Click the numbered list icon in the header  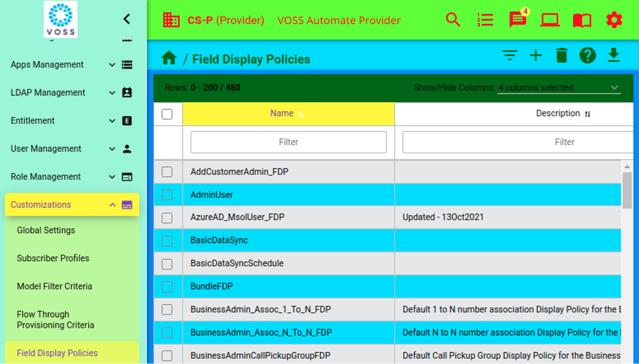(x=485, y=20)
